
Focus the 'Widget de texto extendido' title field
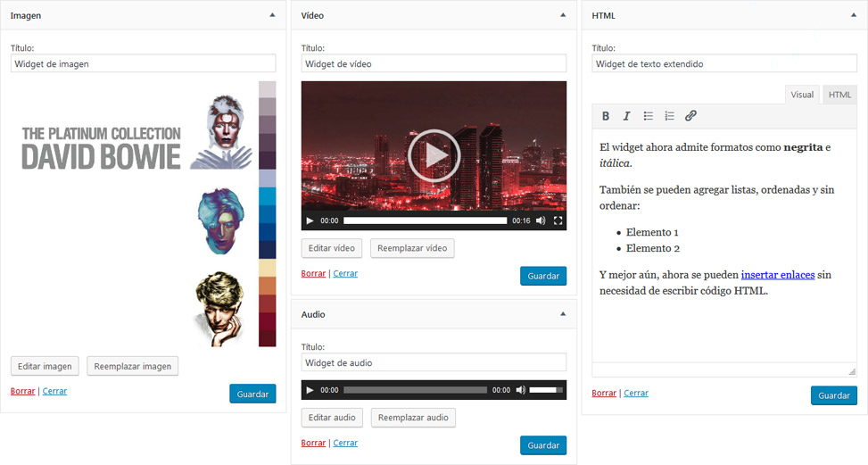point(724,63)
